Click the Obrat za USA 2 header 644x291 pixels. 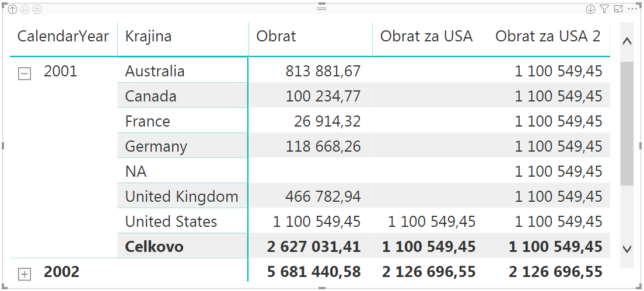[x=548, y=36]
